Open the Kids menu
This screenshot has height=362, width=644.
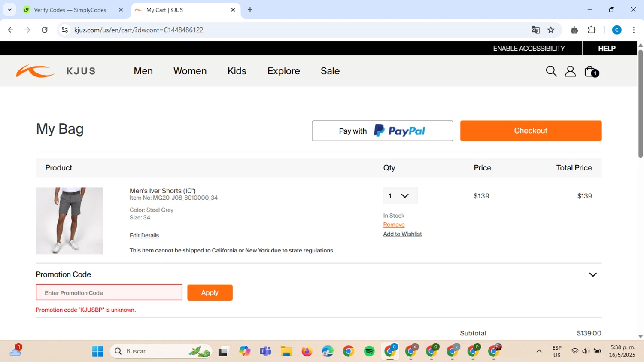pyautogui.click(x=237, y=71)
